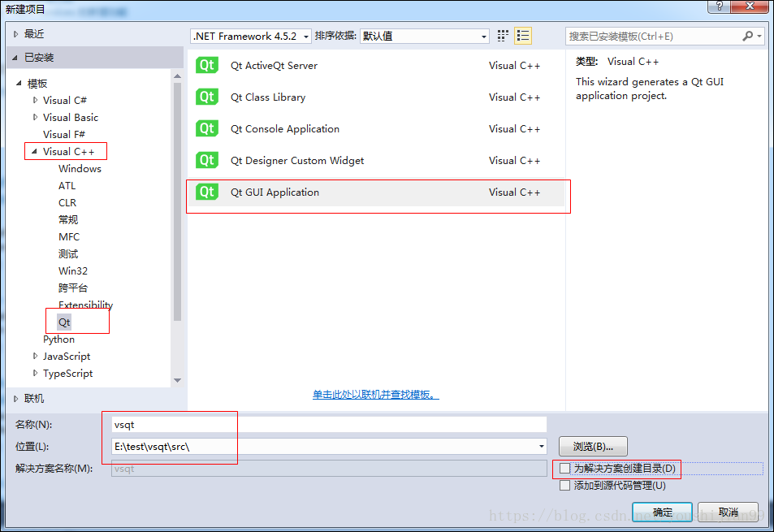Select the Qt template category
The height and width of the screenshot is (532, 774).
pyautogui.click(x=64, y=322)
